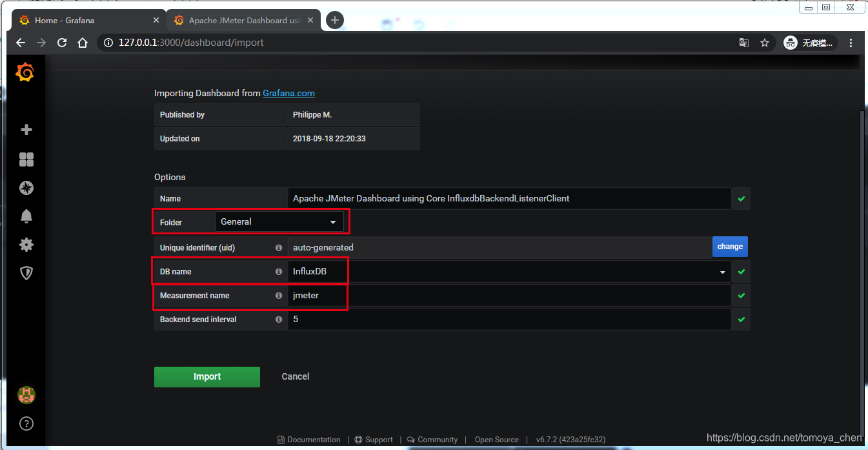
Task: Open the Documentation footer link
Action: pos(309,440)
